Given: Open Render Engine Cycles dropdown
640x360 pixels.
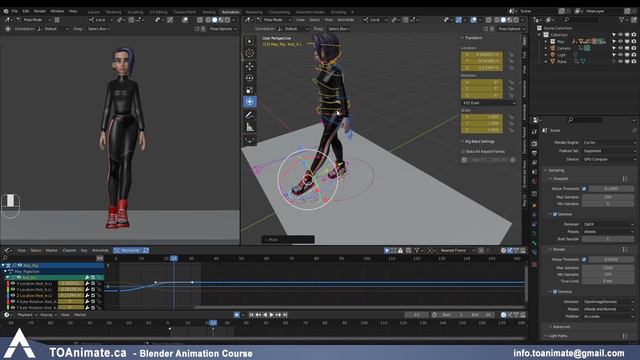Looking at the screenshot, I should pyautogui.click(x=609, y=142).
